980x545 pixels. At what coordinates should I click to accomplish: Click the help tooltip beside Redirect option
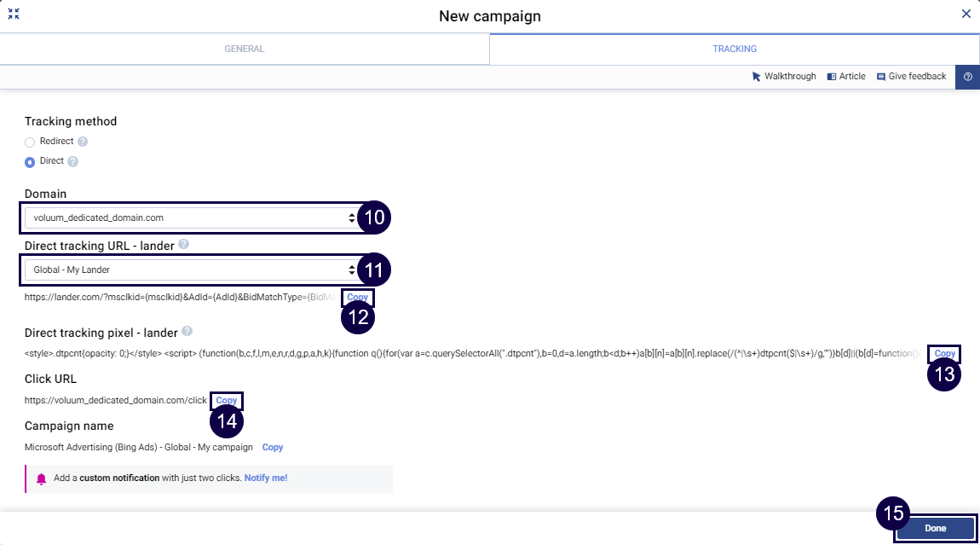81,141
